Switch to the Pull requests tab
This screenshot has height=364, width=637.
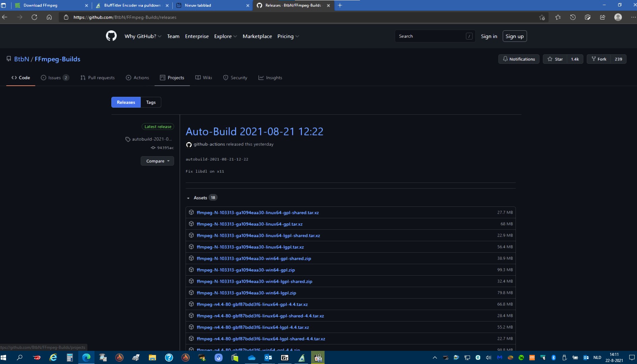tap(98, 78)
